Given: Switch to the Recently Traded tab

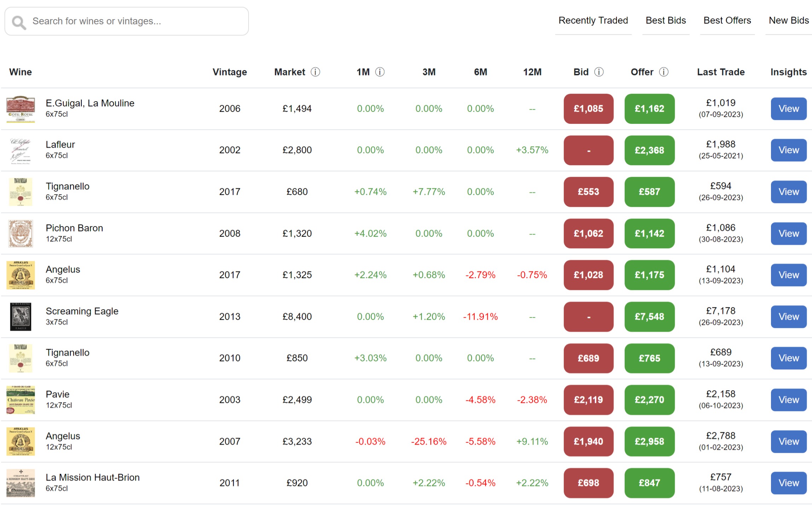Looking at the screenshot, I should [x=593, y=21].
